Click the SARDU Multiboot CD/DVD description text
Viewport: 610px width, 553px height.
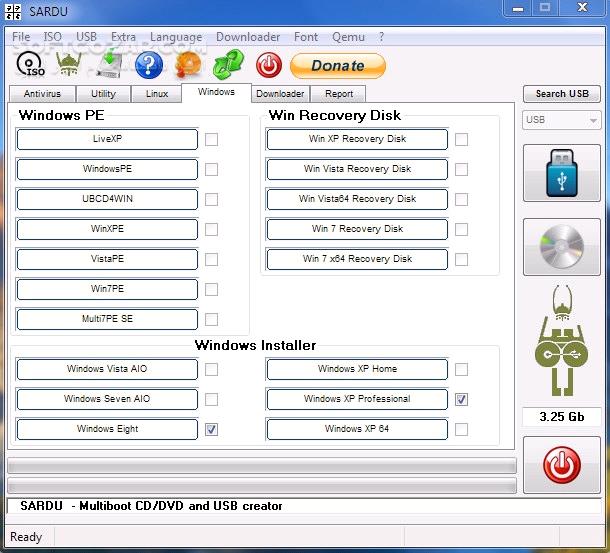(x=151, y=506)
